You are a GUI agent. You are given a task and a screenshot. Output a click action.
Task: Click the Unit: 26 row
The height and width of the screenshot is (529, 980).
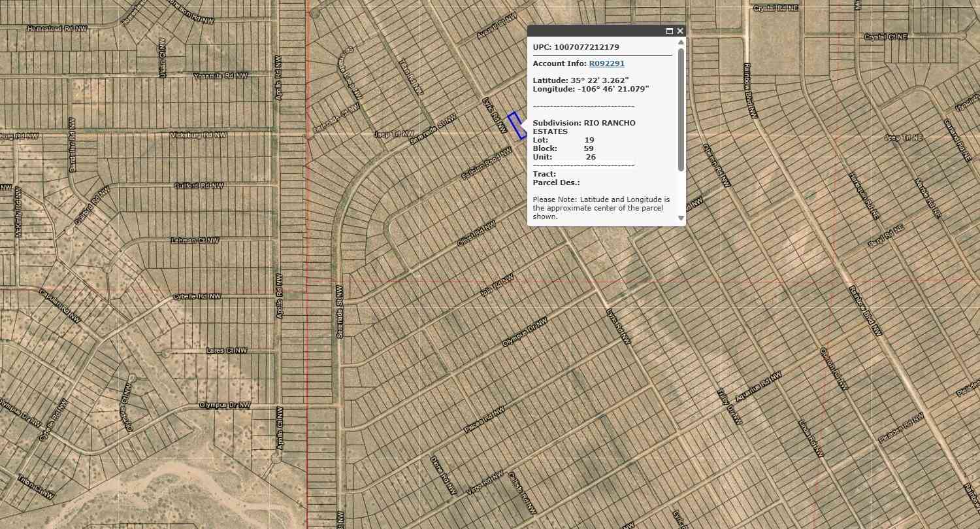[x=564, y=157]
